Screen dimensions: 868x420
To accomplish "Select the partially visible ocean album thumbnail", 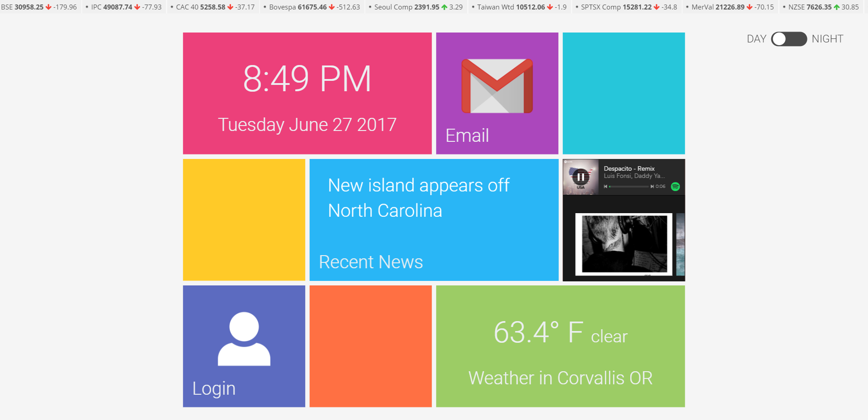I will pyautogui.click(x=680, y=244).
